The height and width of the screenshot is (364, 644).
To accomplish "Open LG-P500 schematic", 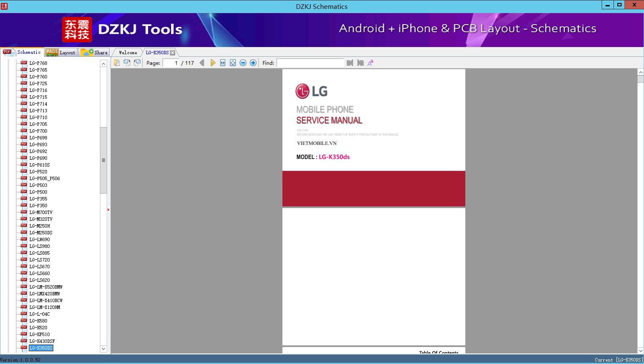I will point(38,192).
